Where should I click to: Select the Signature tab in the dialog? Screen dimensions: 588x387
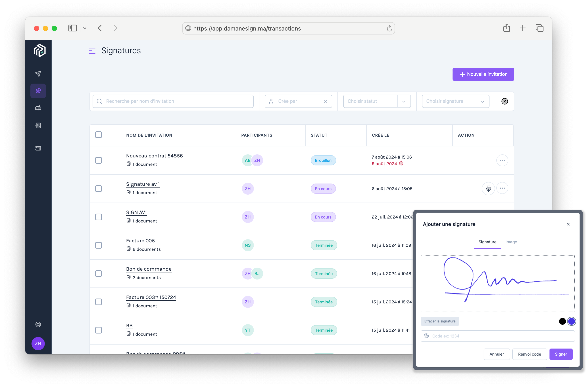(x=487, y=242)
